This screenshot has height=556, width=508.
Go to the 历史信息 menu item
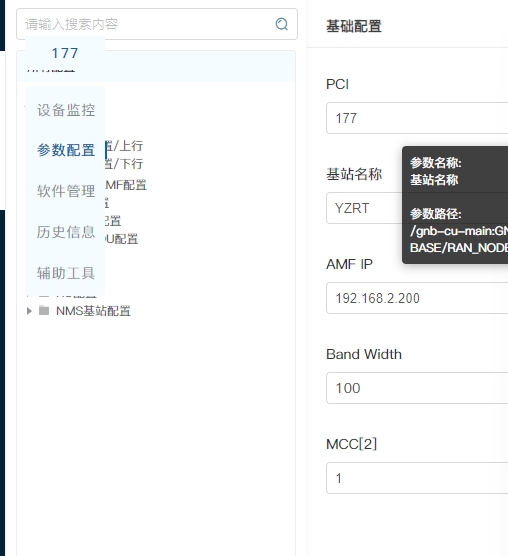[x=66, y=232]
